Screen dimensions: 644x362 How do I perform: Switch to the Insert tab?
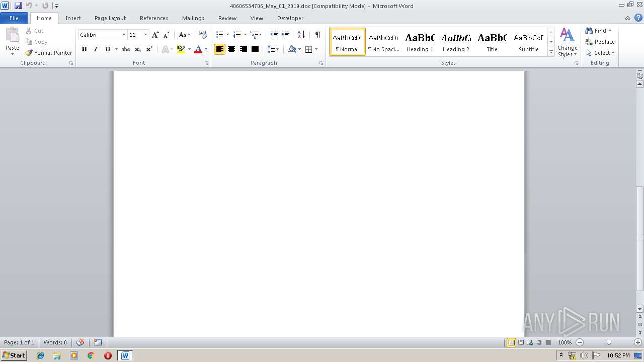click(x=73, y=18)
